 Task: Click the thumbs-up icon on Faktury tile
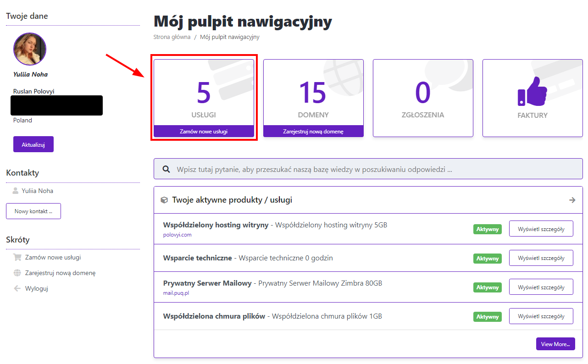533,92
